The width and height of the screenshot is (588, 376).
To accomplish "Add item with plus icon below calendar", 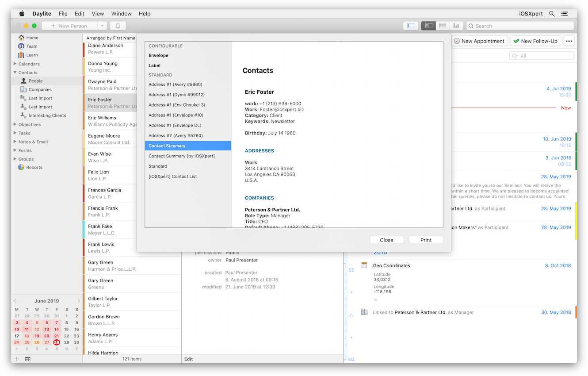I will (17, 359).
